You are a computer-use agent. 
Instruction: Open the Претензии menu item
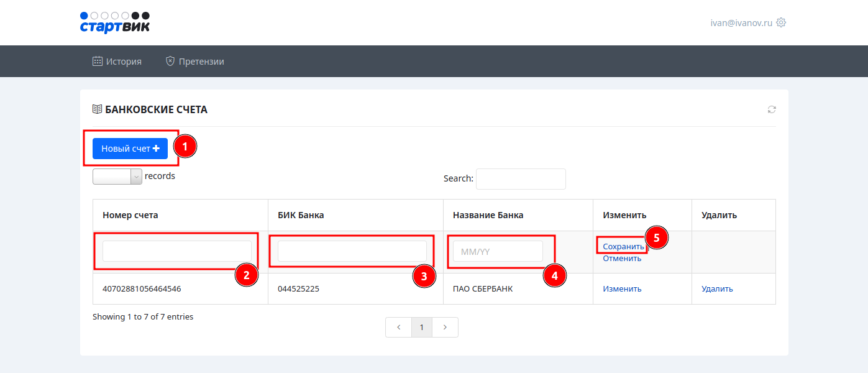click(194, 62)
